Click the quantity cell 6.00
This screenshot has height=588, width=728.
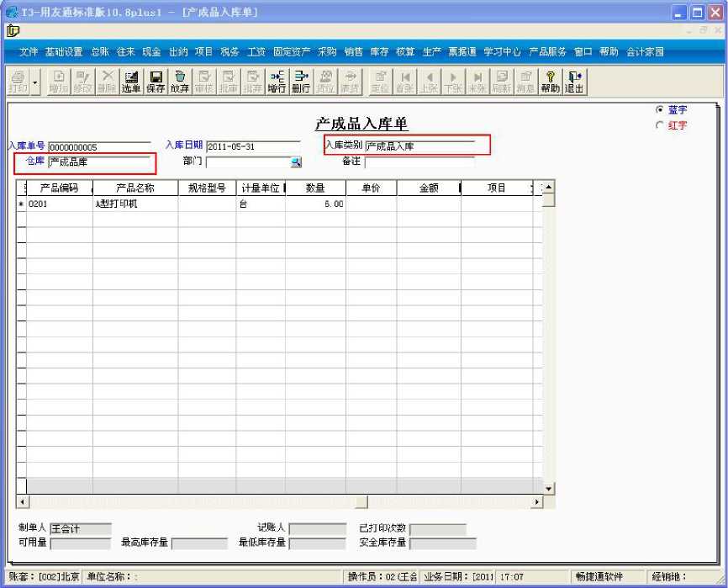click(315, 204)
